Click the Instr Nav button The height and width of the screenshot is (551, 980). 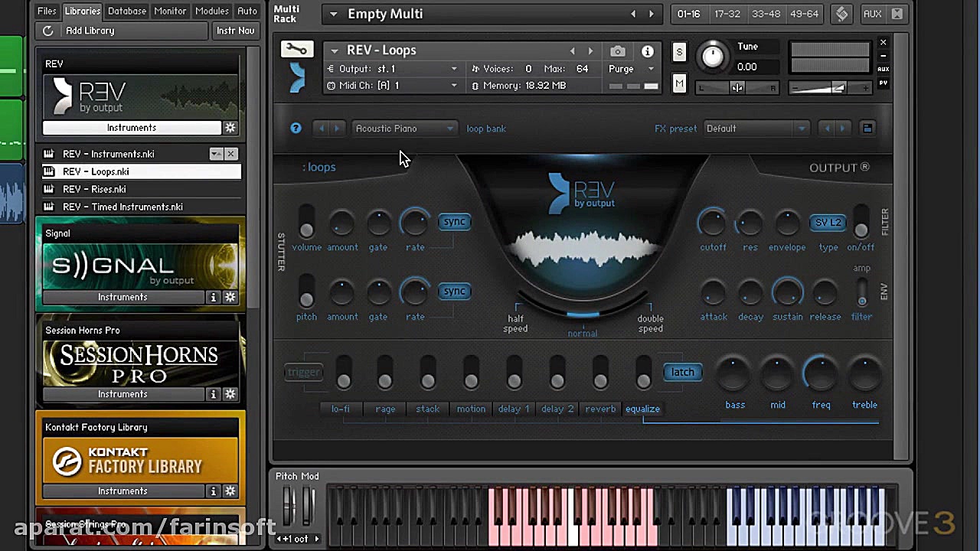point(235,31)
